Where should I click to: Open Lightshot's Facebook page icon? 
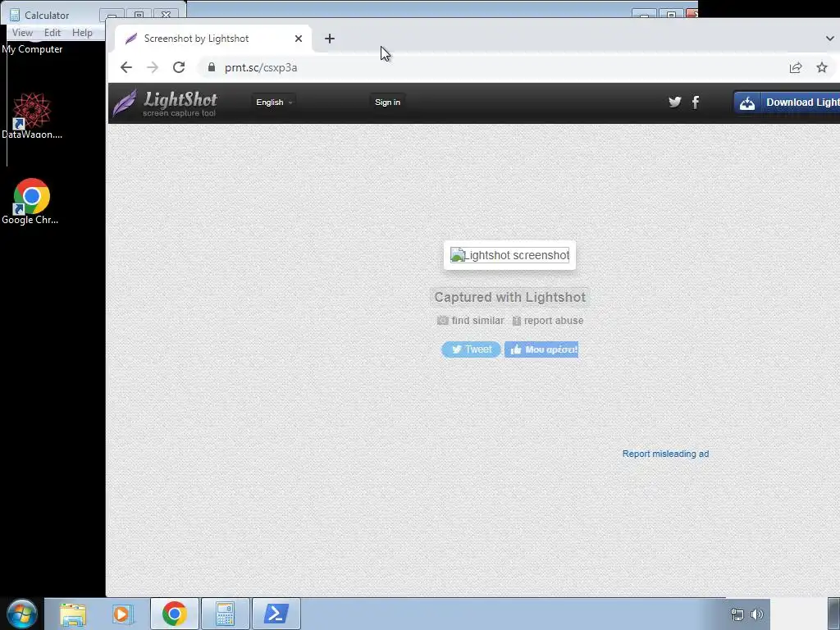pos(696,102)
